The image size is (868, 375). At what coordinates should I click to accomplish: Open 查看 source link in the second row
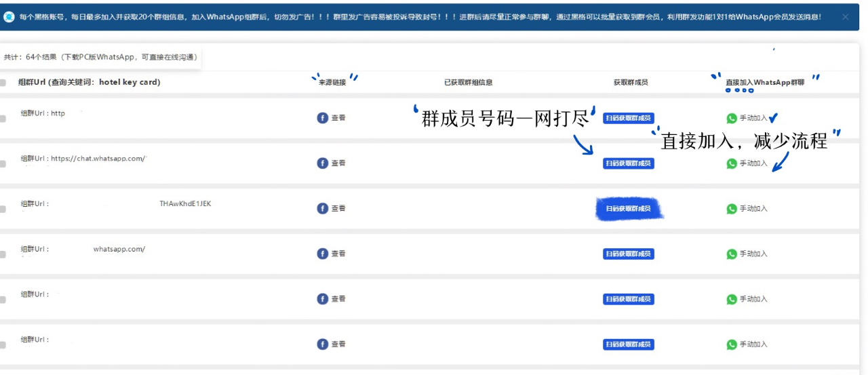[338, 163]
